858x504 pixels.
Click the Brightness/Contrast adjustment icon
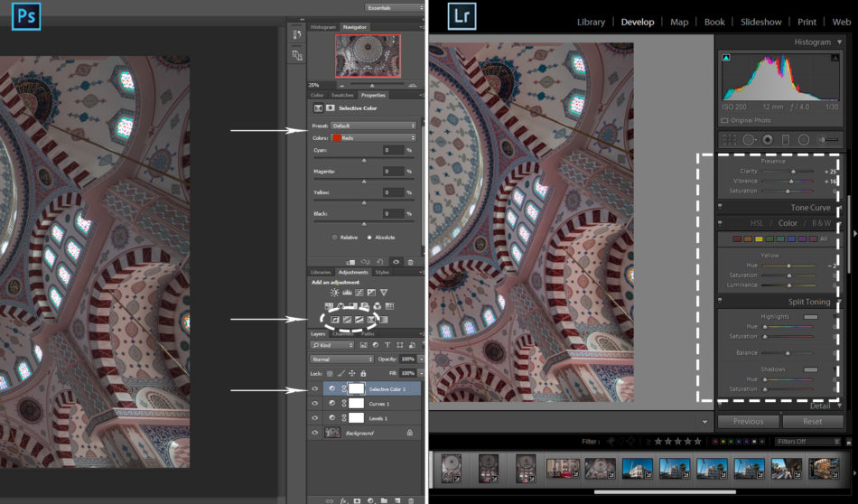[x=335, y=293]
